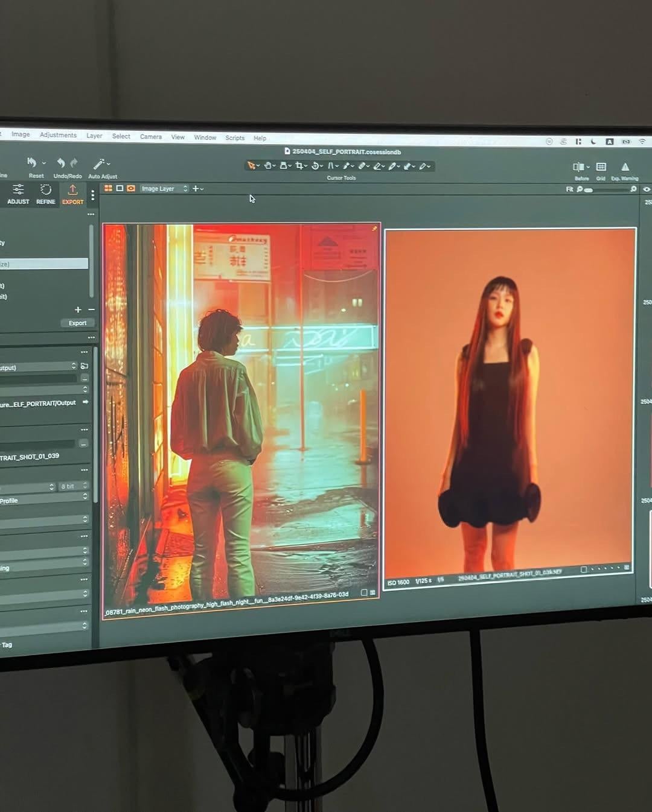Click the Auto Adjust magic wand
Screen dimensions: 652x812
pyautogui.click(x=100, y=164)
